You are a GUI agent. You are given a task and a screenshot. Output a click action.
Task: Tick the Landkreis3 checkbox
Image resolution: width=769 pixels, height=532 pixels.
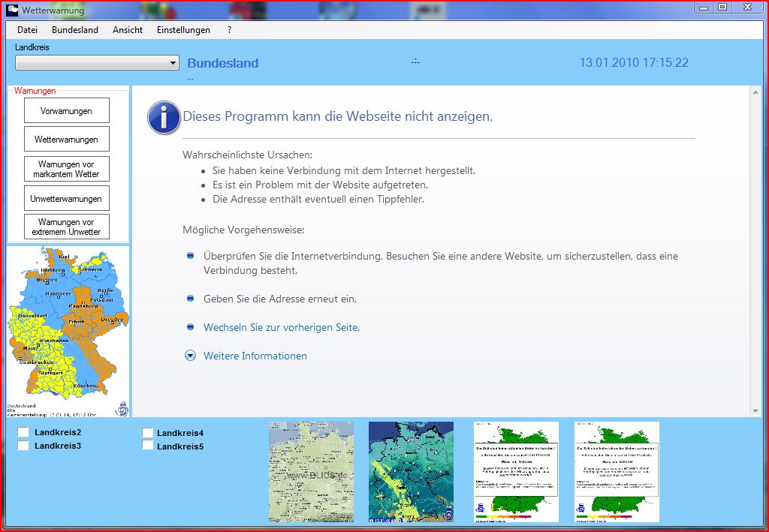pyautogui.click(x=23, y=446)
